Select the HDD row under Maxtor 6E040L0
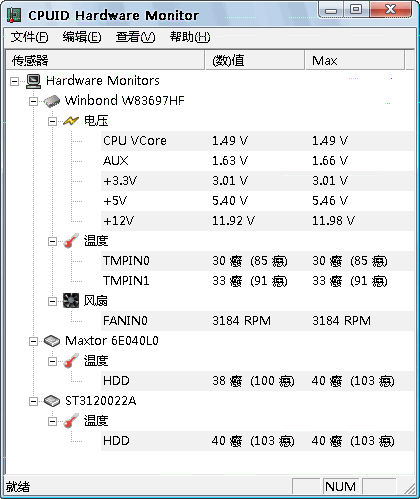The width and height of the screenshot is (420, 499). (257, 381)
